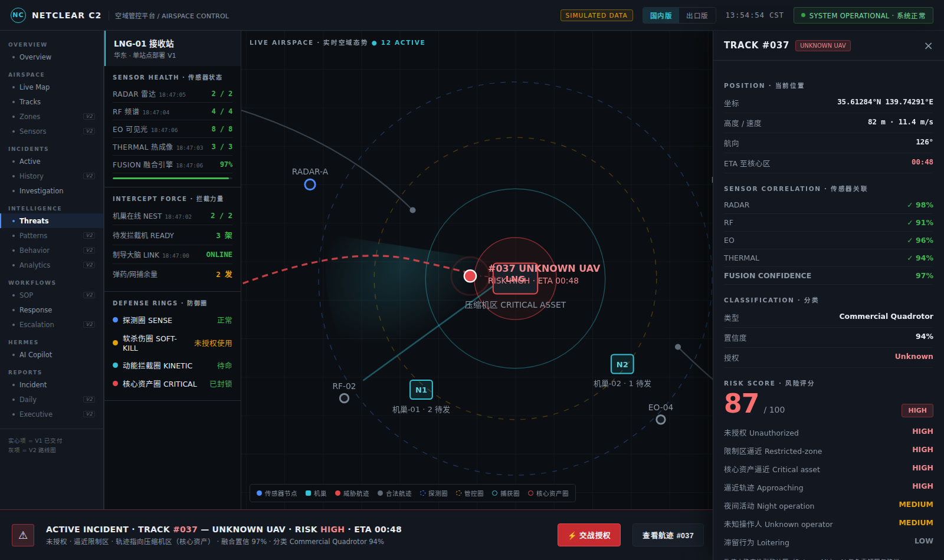
Task: Switch to 国内版 edition
Action: click(x=661, y=15)
